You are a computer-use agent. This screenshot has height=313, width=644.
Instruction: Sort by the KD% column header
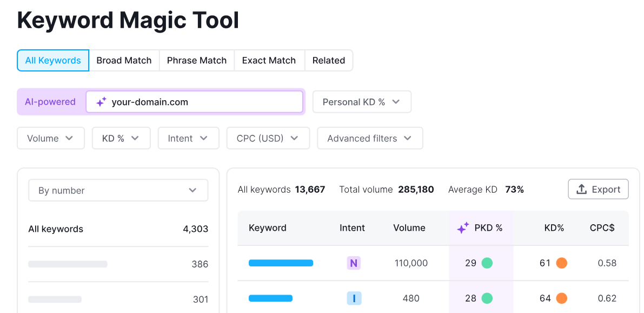554,228
